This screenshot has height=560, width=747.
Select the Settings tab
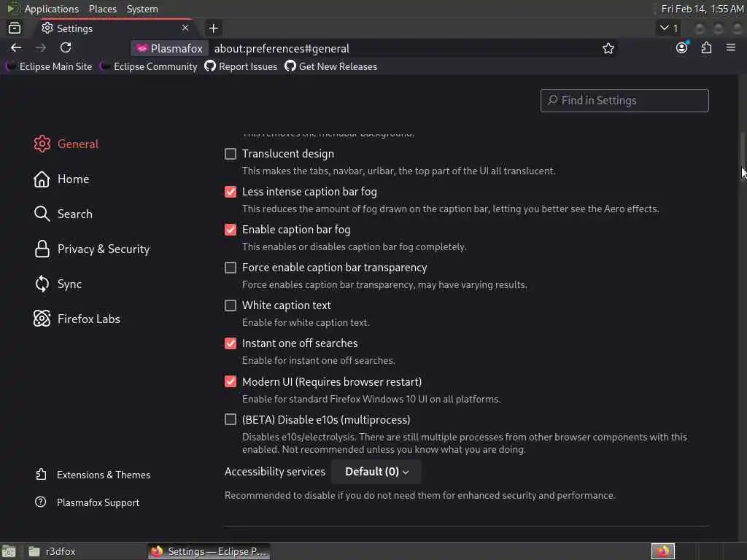coord(115,28)
